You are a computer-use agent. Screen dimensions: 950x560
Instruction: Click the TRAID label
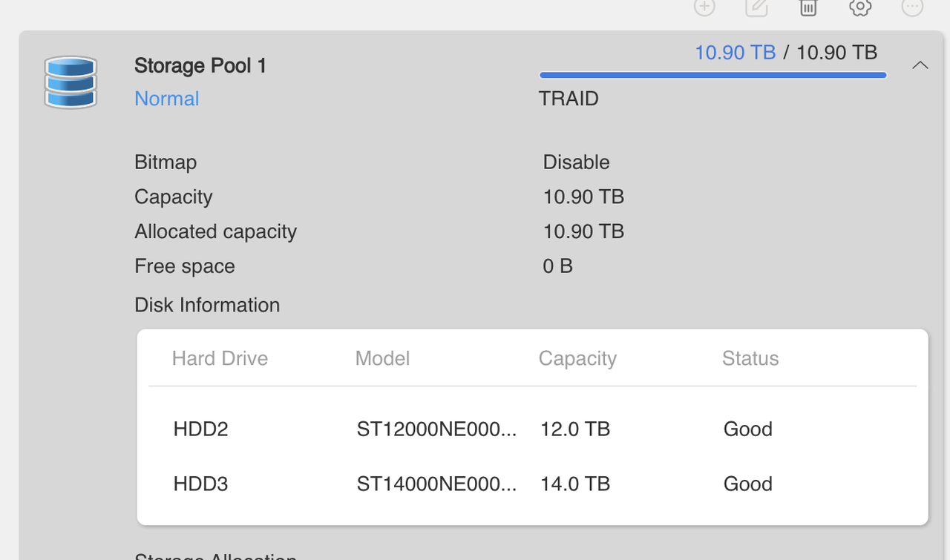[569, 98]
